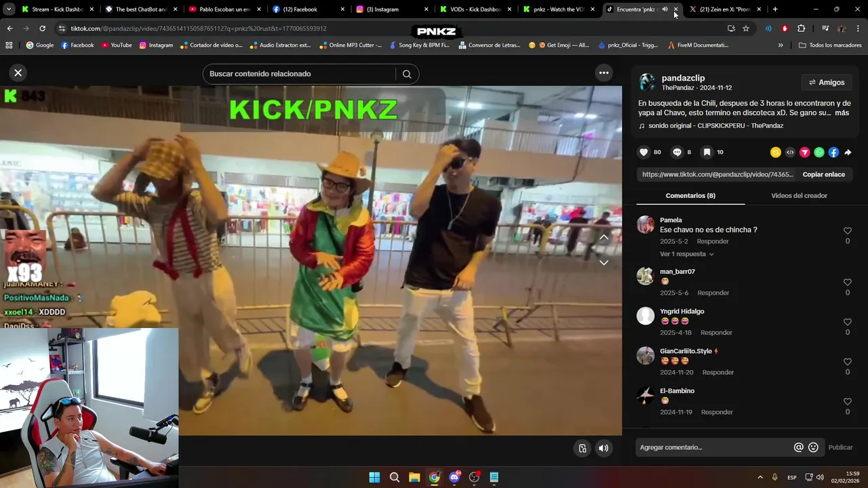
Task: Toggle auto-scroll icon beside volume
Action: pos(582,448)
